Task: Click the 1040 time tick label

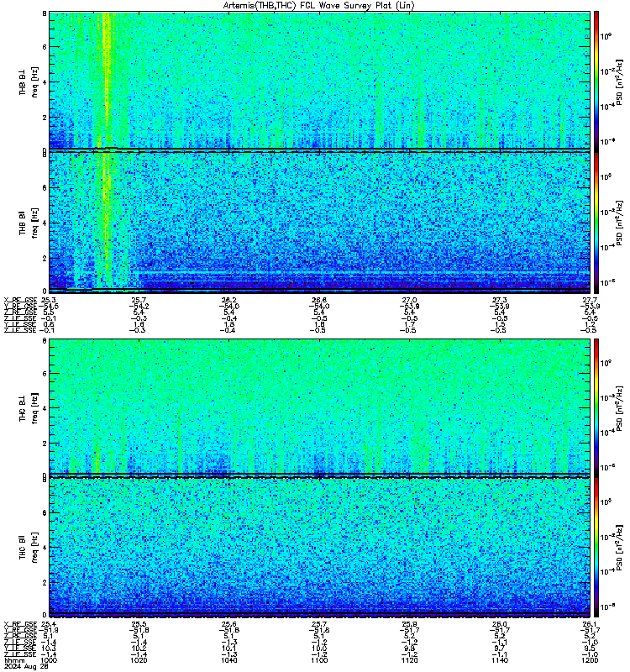Action: [x=228, y=660]
